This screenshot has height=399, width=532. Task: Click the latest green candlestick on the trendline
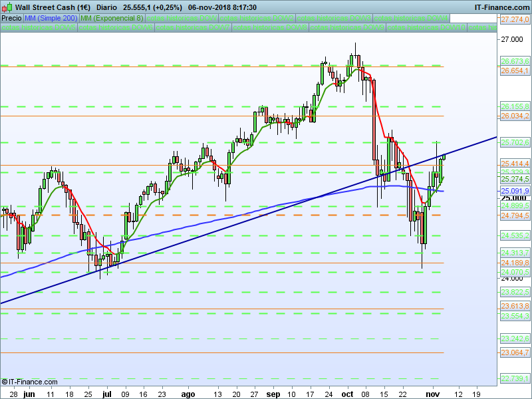444,156
